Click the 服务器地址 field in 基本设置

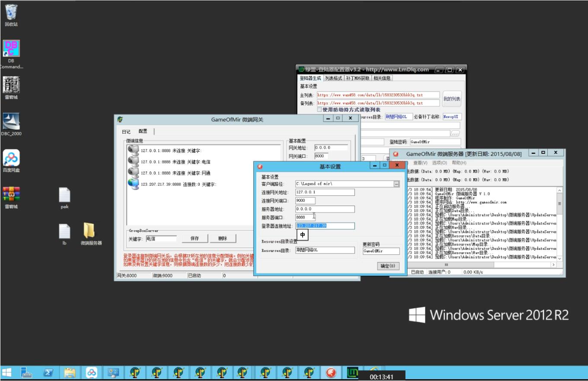point(325,209)
